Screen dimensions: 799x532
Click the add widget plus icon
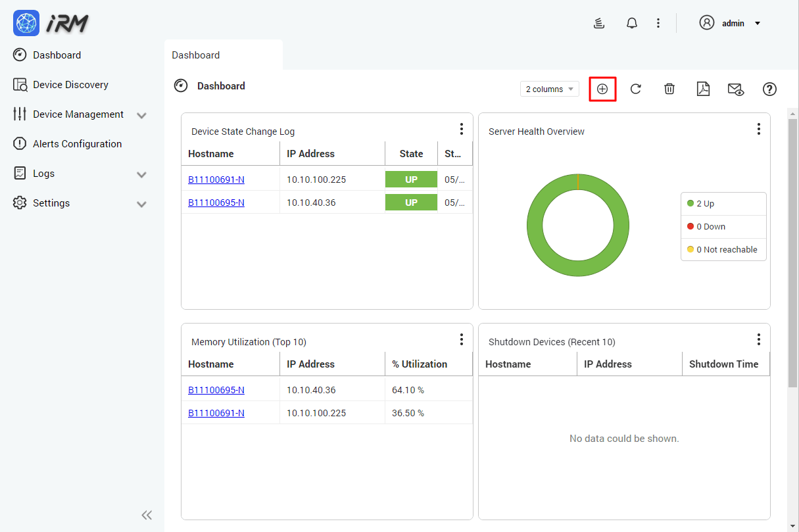click(602, 89)
